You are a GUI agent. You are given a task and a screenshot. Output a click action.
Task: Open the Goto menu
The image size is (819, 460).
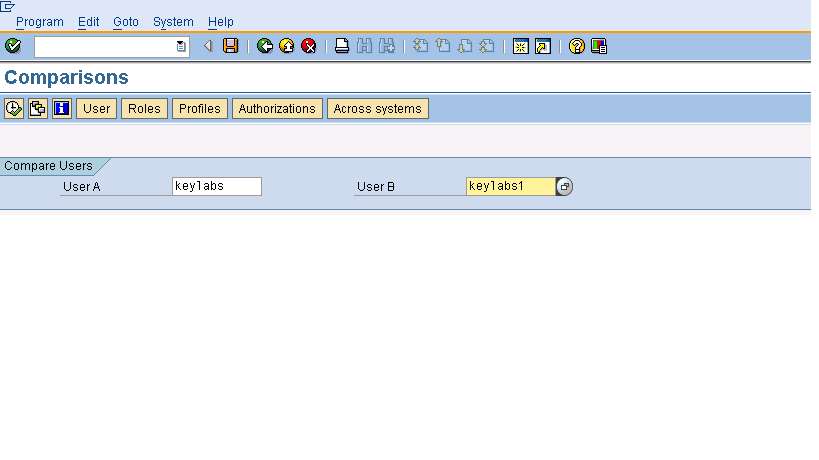coord(126,22)
